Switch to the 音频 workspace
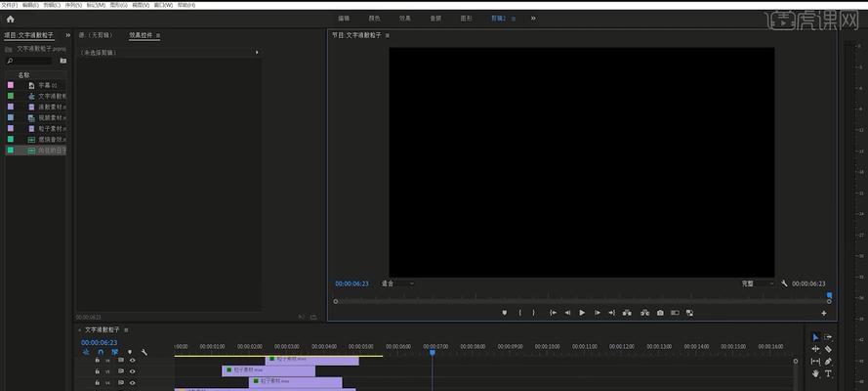The height and width of the screenshot is (391, 868). 435,19
